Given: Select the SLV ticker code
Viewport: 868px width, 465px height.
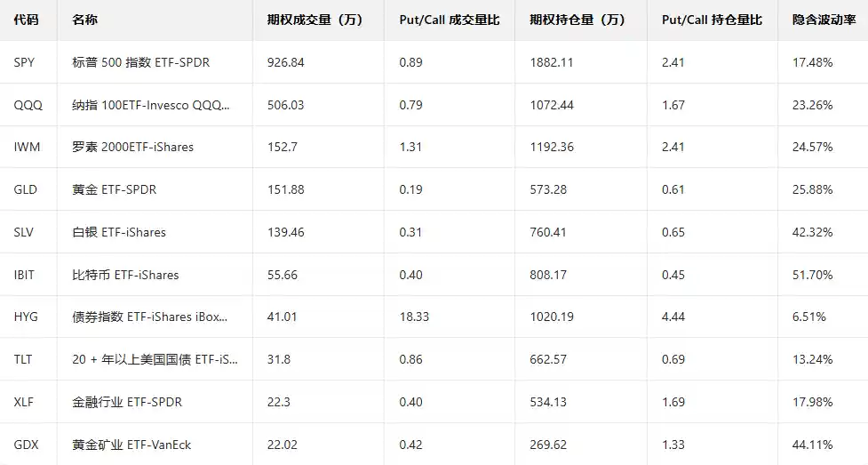Looking at the screenshot, I should coord(24,232).
